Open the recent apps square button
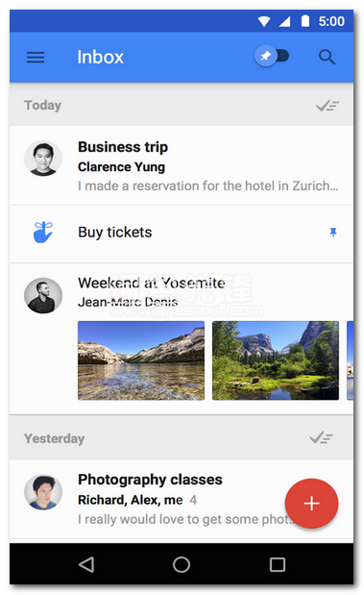 [278, 564]
